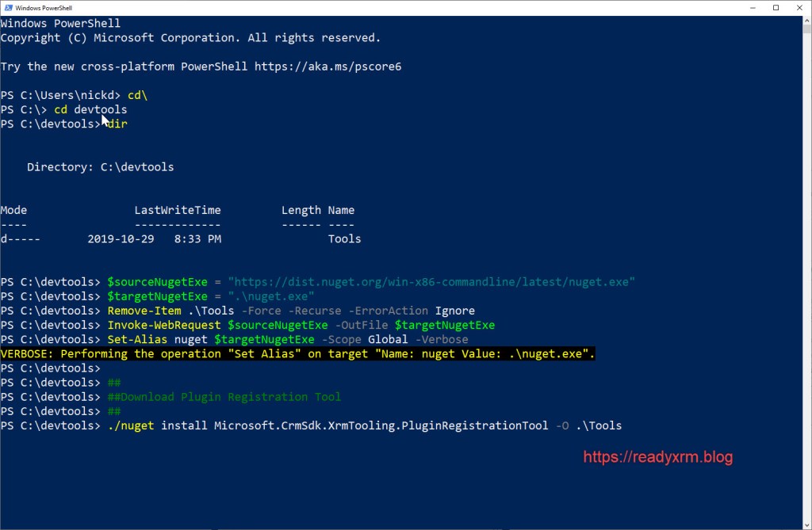Click the Invoke-WebRequest command text
Screen dimensions: 812x530
coord(163,325)
